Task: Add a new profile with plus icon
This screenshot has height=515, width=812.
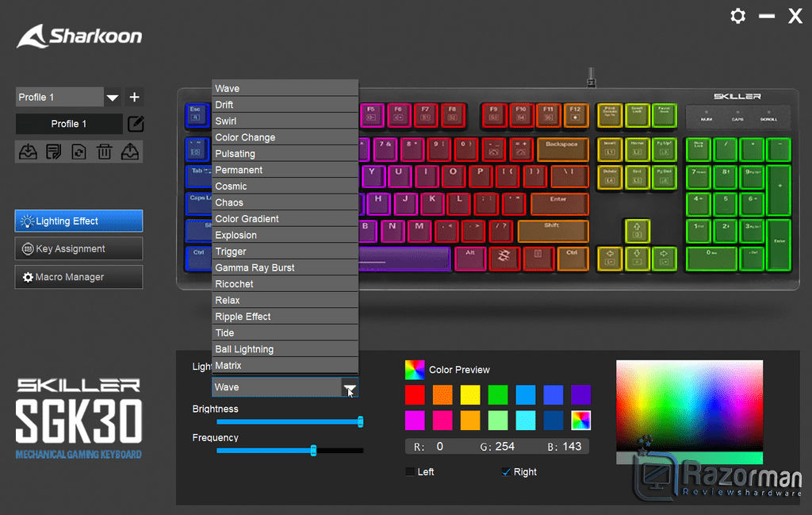Action: [134, 97]
